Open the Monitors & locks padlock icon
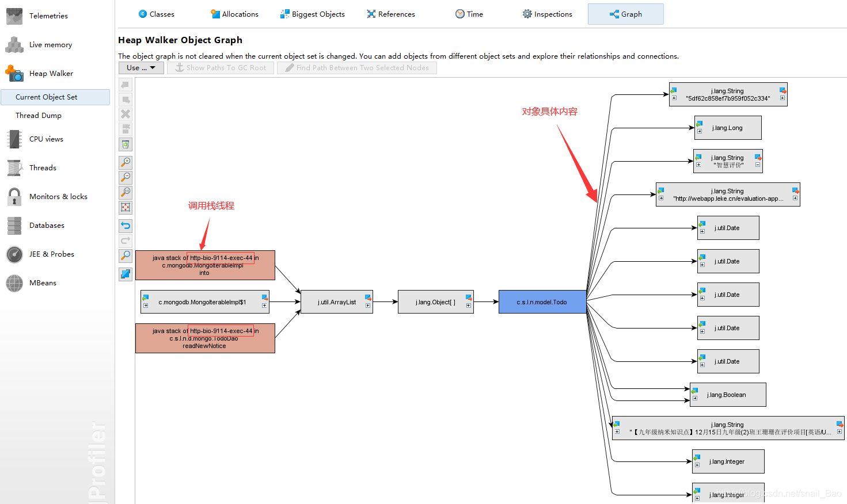This screenshot has height=504, width=847. 14,197
